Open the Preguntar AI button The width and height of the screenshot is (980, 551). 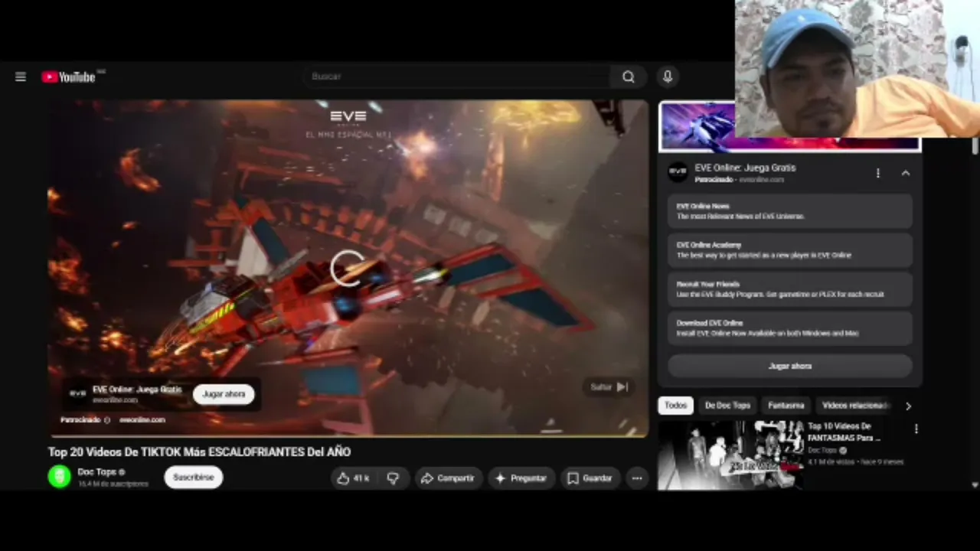(x=521, y=478)
